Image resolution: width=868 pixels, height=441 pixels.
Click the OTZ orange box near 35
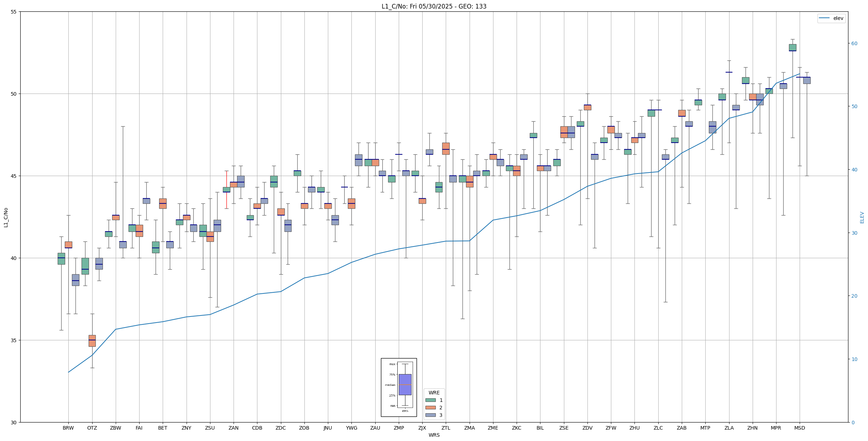[92, 341]
